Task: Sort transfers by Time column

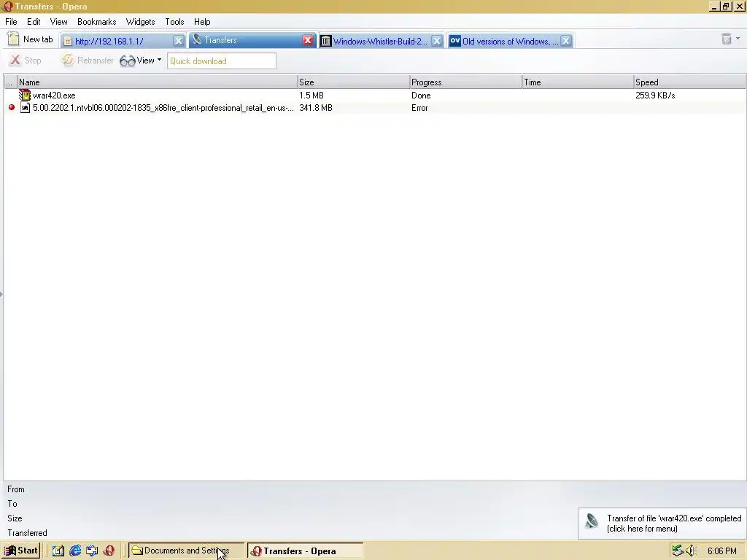Action: coord(578,82)
